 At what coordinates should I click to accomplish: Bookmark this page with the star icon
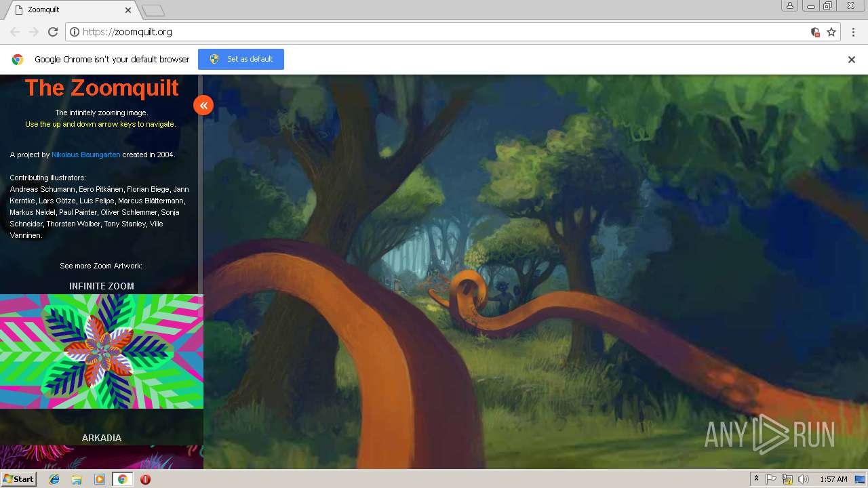831,32
